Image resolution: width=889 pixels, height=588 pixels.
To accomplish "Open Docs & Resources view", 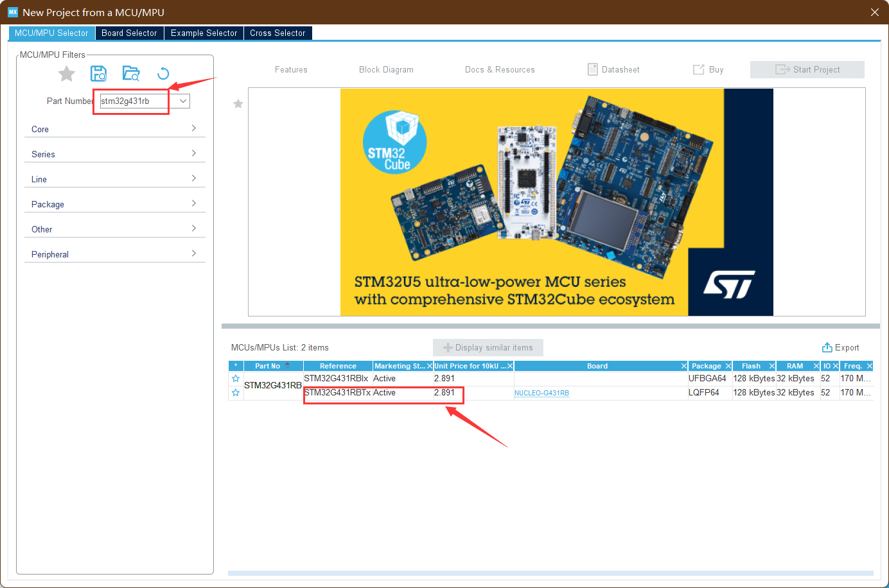I will point(500,69).
